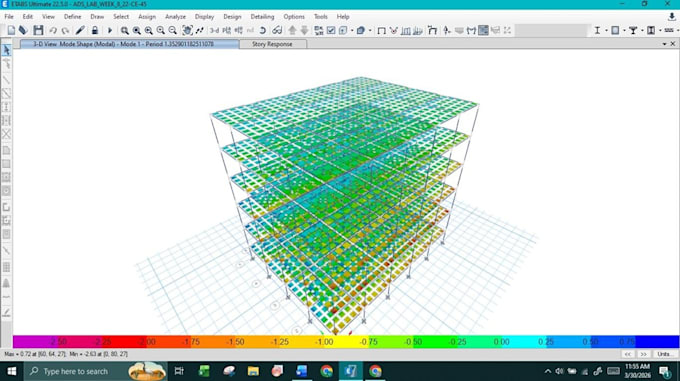Move up in list arrow
The image size is (680, 381).
point(292,30)
